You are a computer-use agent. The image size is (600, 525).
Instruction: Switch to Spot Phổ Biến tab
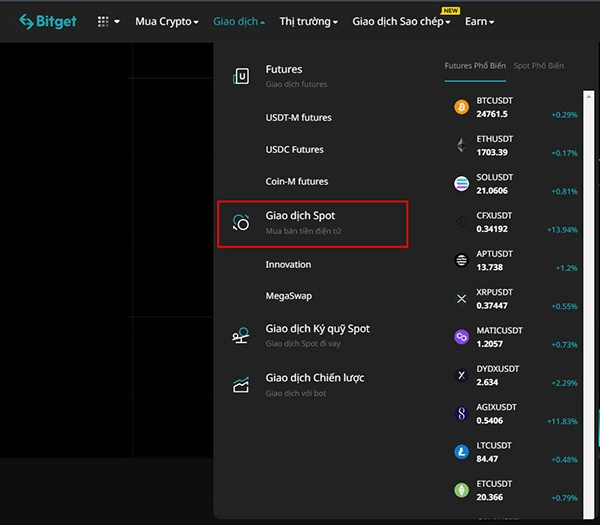(538, 66)
